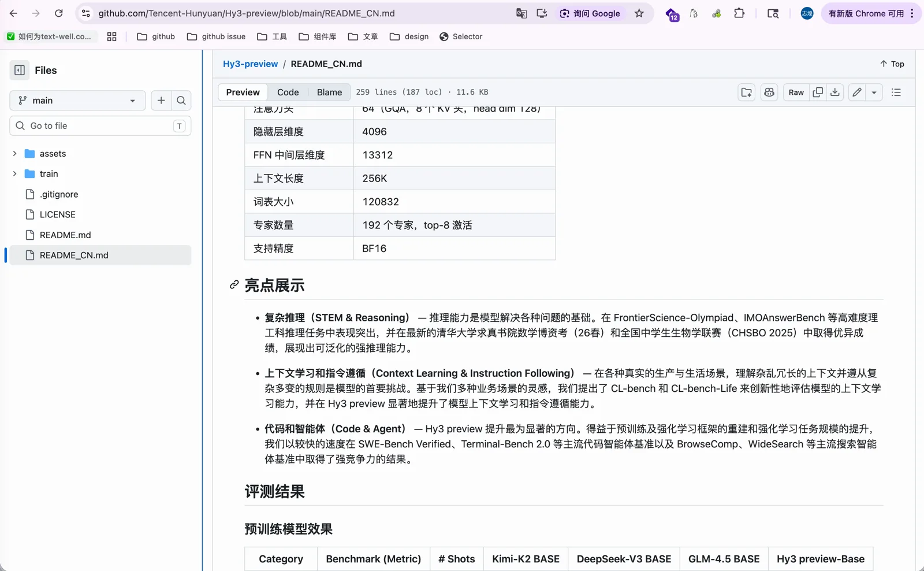Add a file with the plus button
Screen dimensions: 924x571
pos(161,101)
